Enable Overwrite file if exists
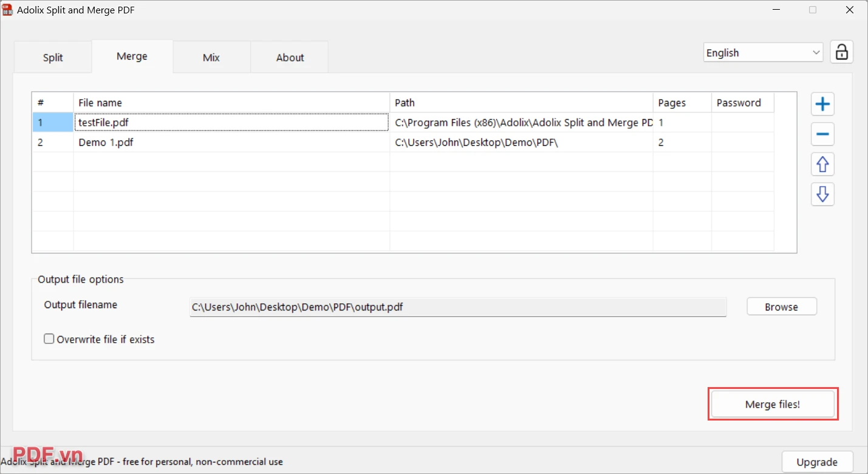 49,339
